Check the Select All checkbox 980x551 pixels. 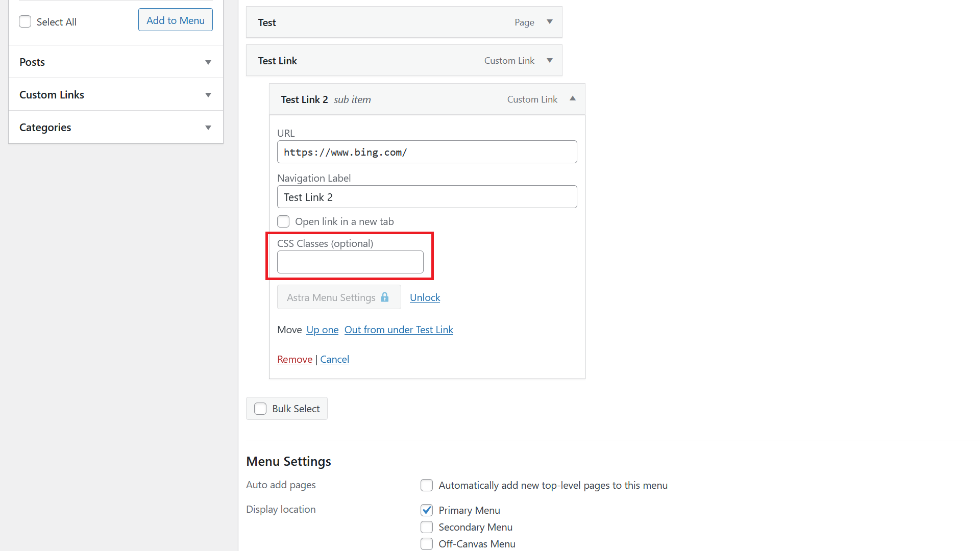tap(25, 21)
